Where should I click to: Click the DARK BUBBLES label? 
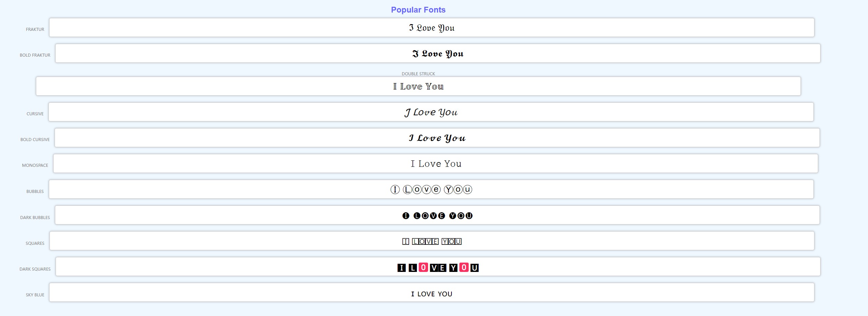pyautogui.click(x=35, y=218)
